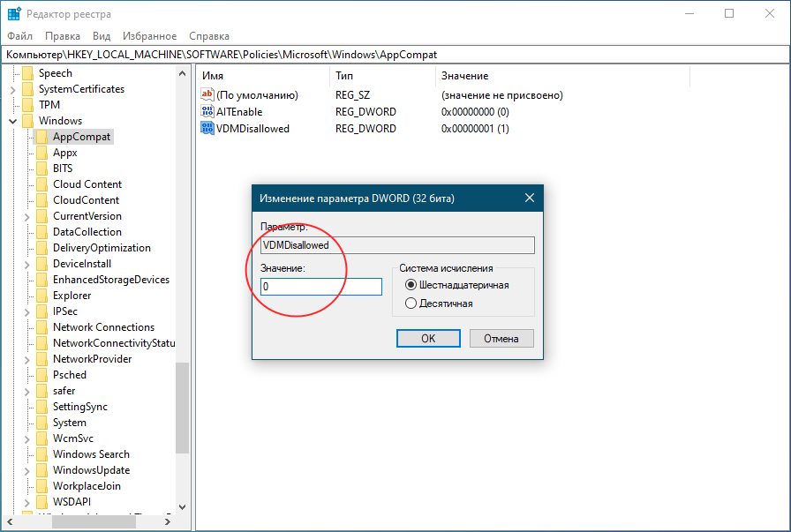
Task: Select the Network Connections key
Action: pos(103,327)
